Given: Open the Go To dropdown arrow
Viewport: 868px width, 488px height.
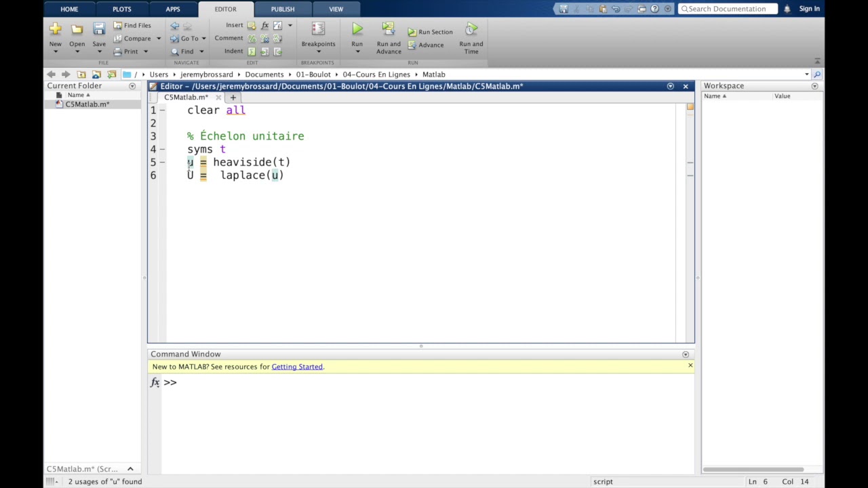Looking at the screenshot, I should pyautogui.click(x=203, y=39).
